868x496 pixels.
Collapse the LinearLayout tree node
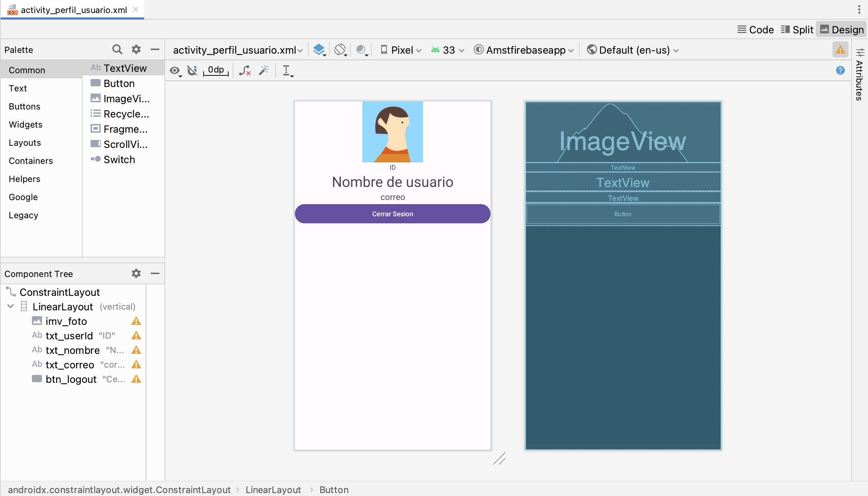(x=11, y=306)
